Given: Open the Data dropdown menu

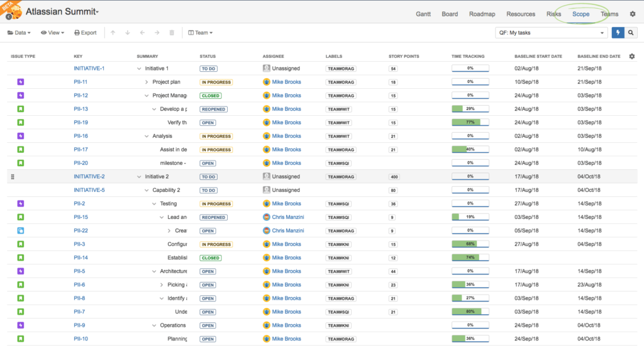Looking at the screenshot, I should coord(19,33).
